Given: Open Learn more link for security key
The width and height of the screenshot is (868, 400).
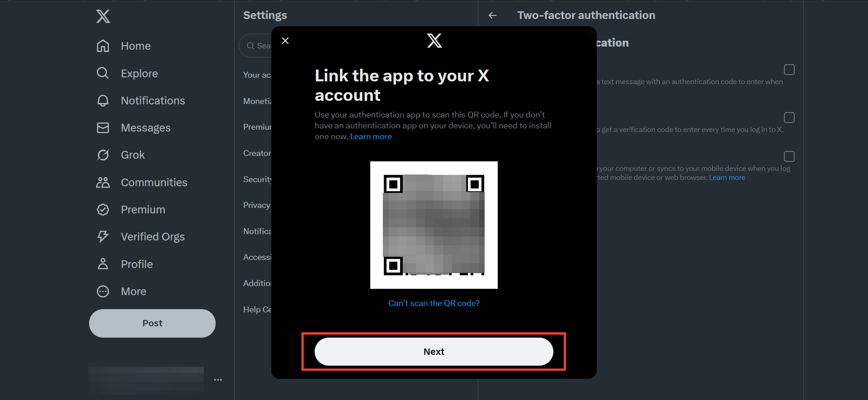Looking at the screenshot, I should point(727,178).
